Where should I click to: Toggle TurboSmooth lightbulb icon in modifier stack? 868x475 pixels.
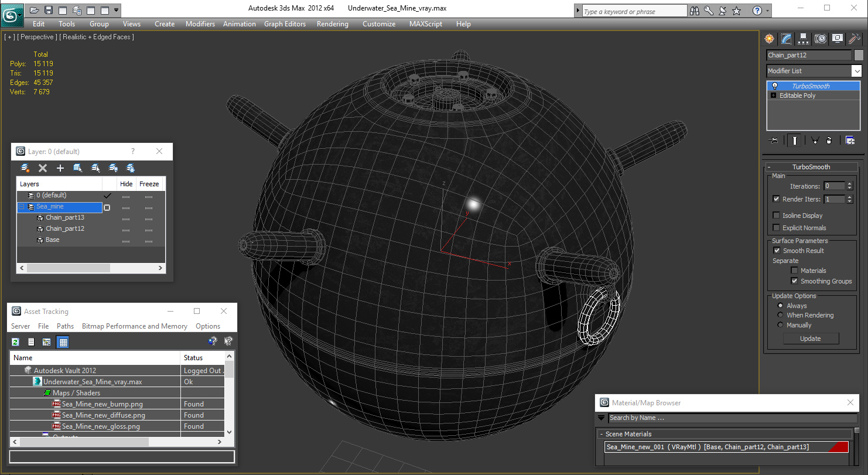pos(775,86)
